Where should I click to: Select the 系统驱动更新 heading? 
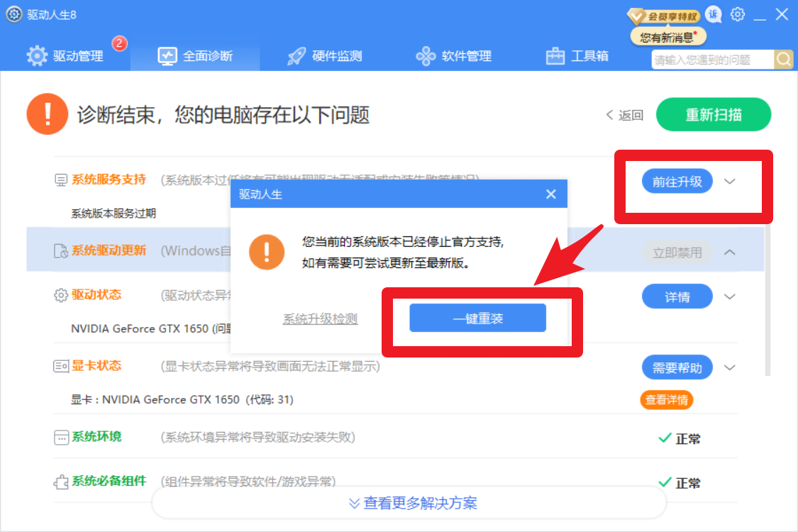tap(109, 250)
